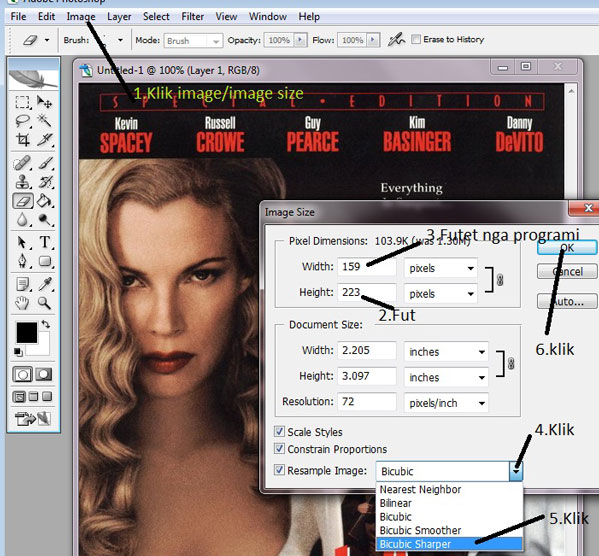Open Opacity slider arrow

(300, 40)
